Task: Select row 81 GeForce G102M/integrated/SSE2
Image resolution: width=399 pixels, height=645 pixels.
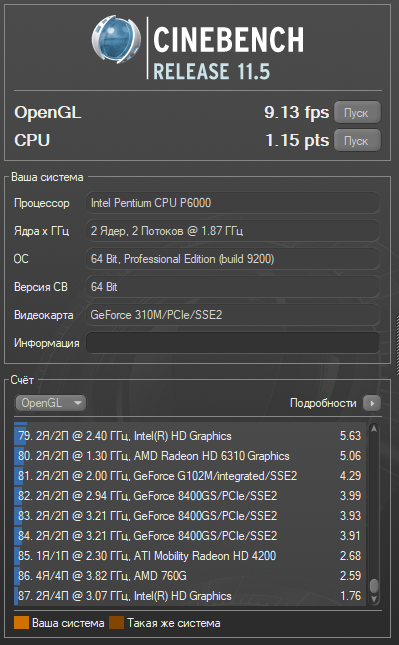Action: pos(190,476)
